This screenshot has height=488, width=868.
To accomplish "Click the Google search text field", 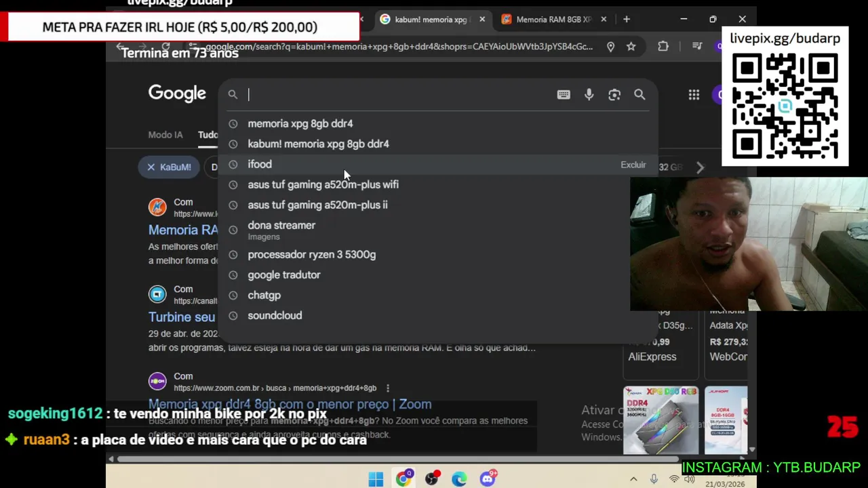I will click(x=400, y=95).
